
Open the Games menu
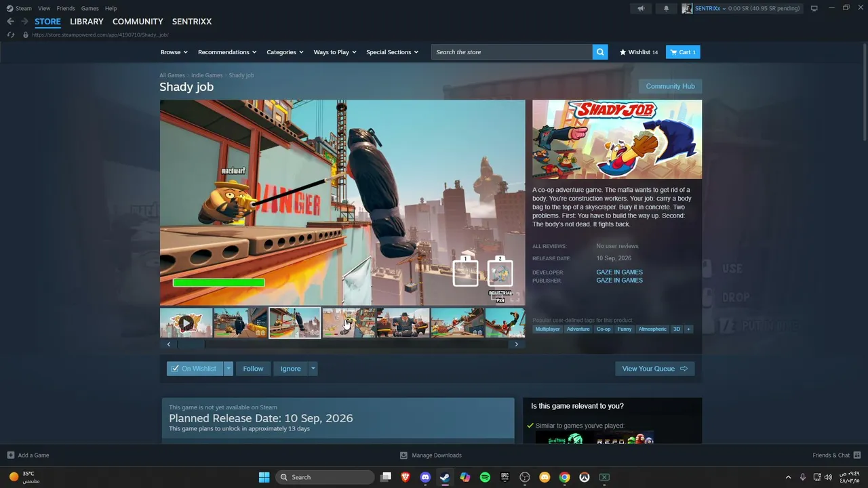pyautogui.click(x=90, y=8)
